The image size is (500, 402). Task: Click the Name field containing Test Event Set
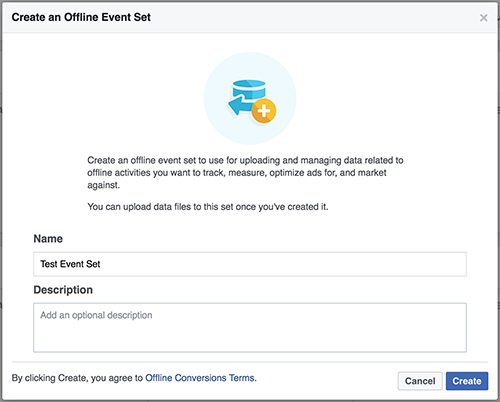click(x=250, y=264)
